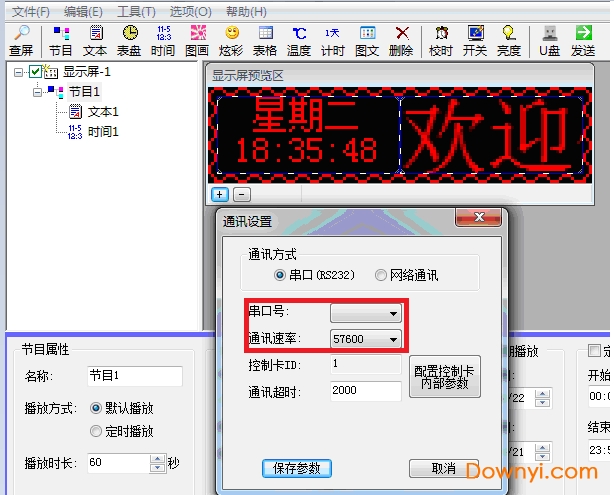The height and width of the screenshot is (495, 614).
Task: Open the 文件(F) menu
Action: [x=31, y=12]
